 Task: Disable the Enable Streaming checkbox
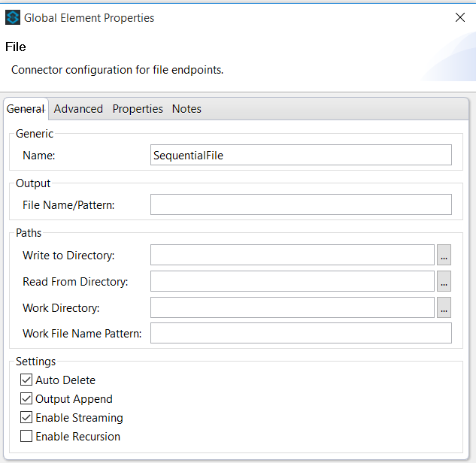pyautogui.click(x=26, y=418)
